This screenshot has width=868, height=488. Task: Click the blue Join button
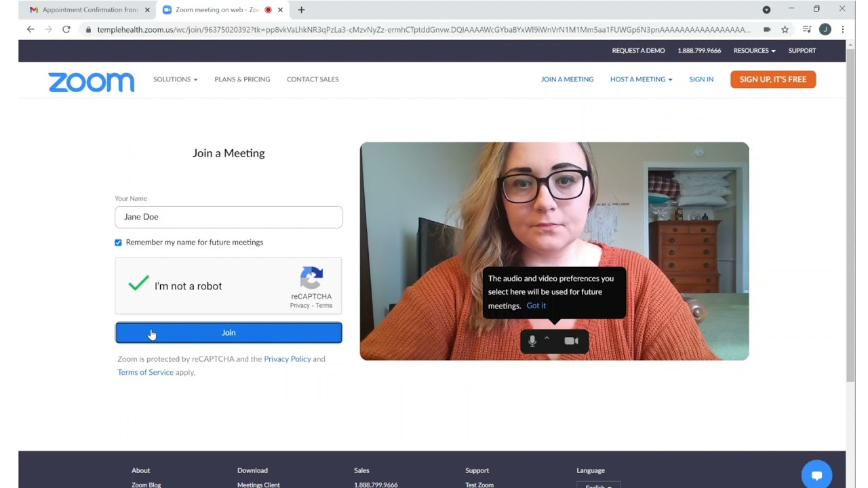tap(229, 333)
